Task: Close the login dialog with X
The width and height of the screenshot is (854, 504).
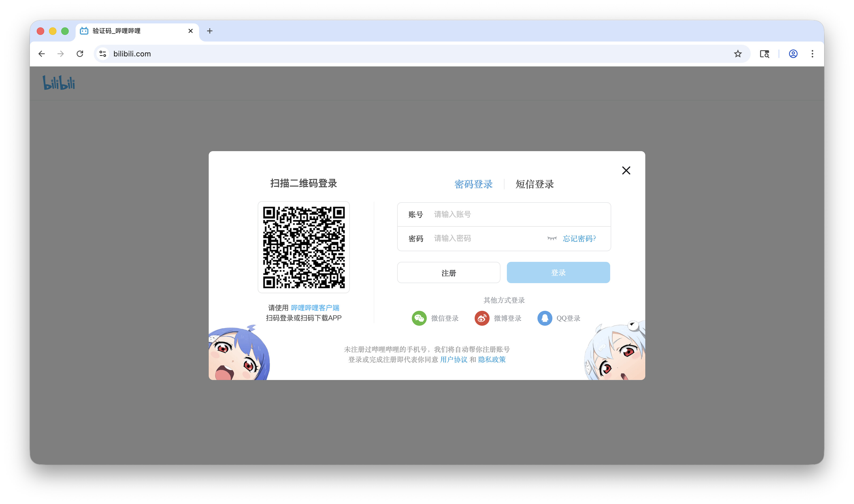Action: [626, 171]
